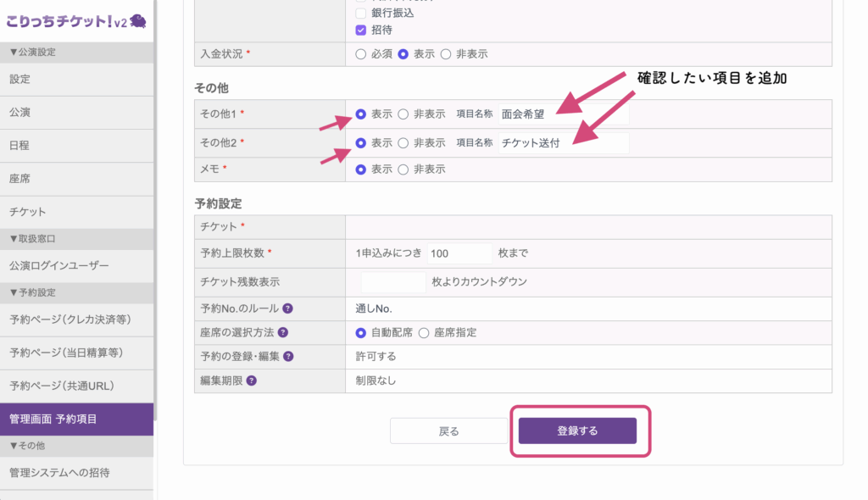Viewport: 868px width, 500px height.
Task: Click the 戻る button
Action: (x=448, y=431)
